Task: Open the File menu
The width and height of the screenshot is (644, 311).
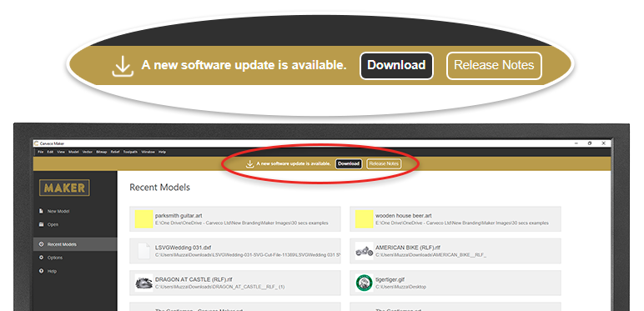Action: click(41, 153)
